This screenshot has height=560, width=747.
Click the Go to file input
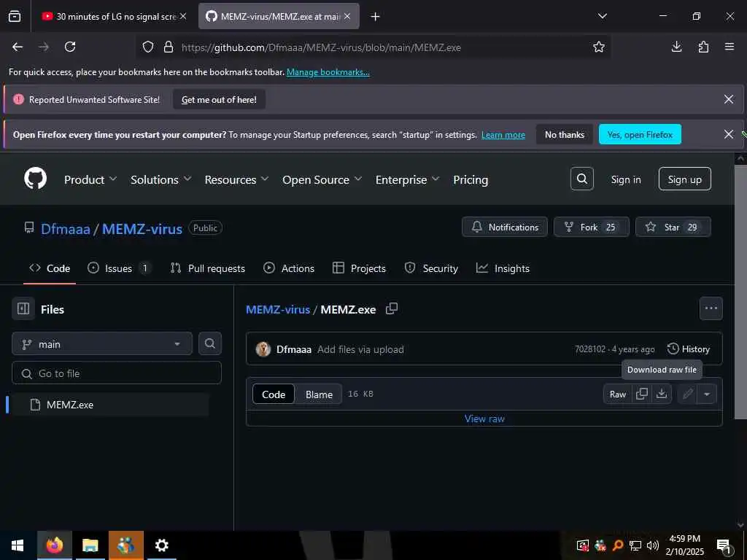coord(117,373)
